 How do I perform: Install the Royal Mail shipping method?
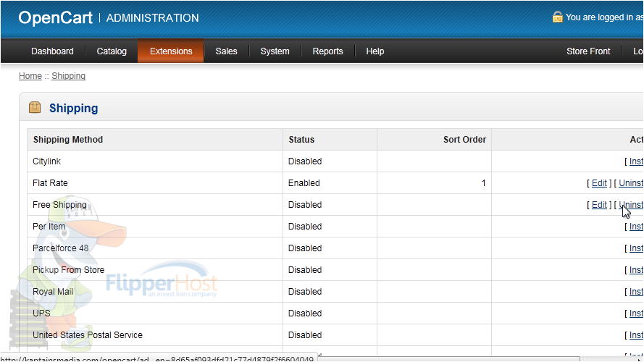pyautogui.click(x=636, y=292)
